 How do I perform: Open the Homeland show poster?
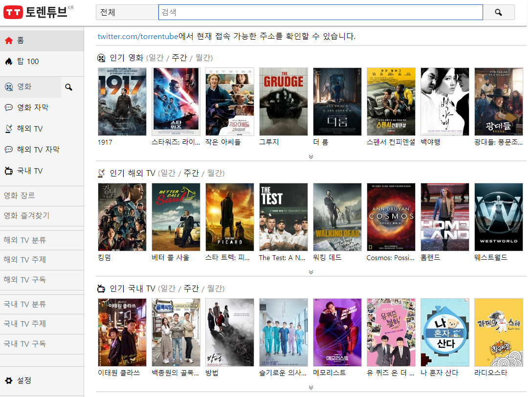[445, 217]
